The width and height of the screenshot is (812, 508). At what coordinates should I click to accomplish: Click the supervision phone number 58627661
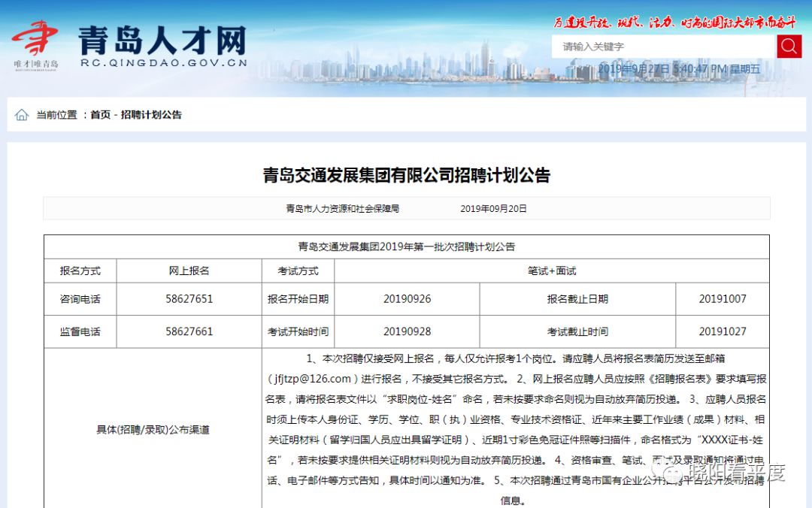click(x=189, y=332)
